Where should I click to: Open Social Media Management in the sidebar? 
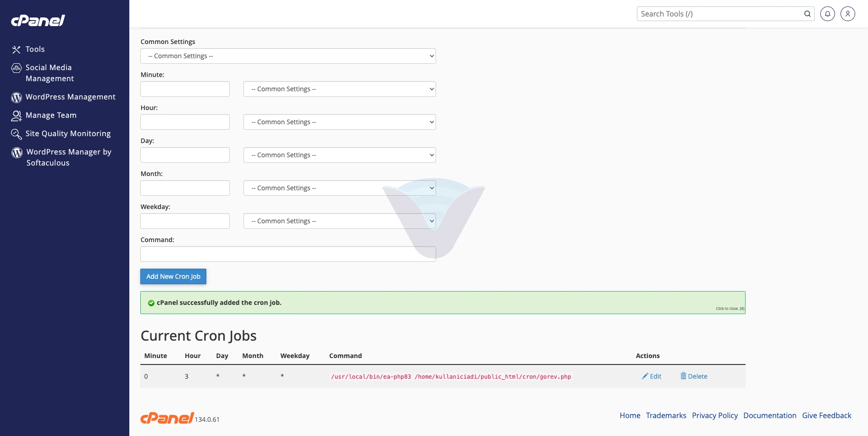coord(50,73)
